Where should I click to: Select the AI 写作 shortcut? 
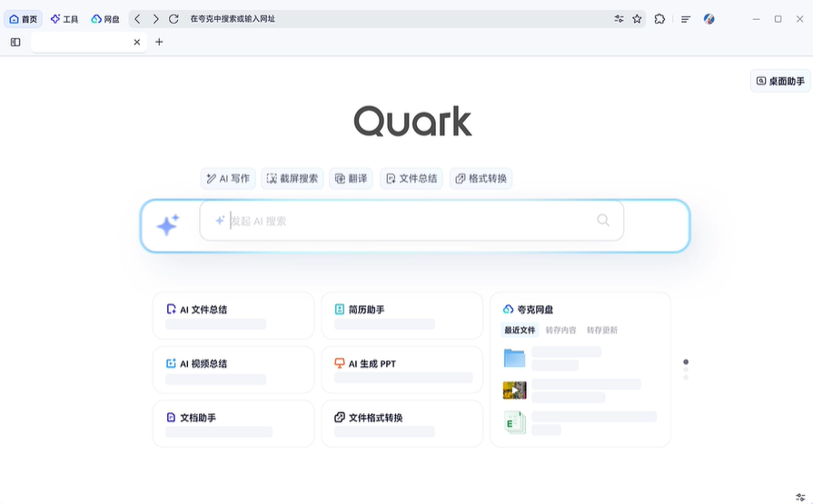(228, 178)
